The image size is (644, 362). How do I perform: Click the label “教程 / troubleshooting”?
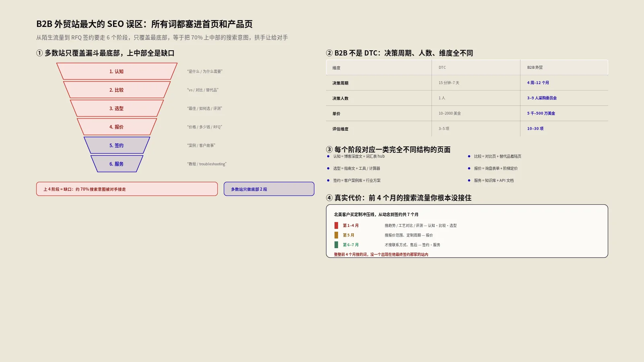click(x=206, y=164)
